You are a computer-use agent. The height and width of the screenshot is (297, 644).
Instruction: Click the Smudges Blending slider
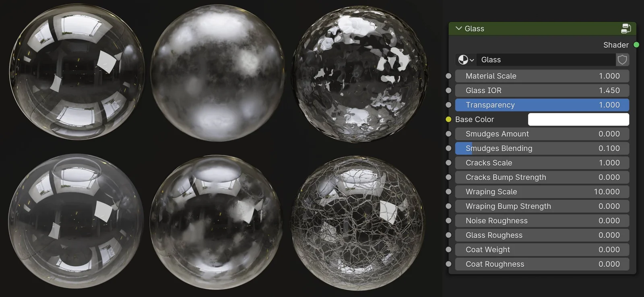542,148
